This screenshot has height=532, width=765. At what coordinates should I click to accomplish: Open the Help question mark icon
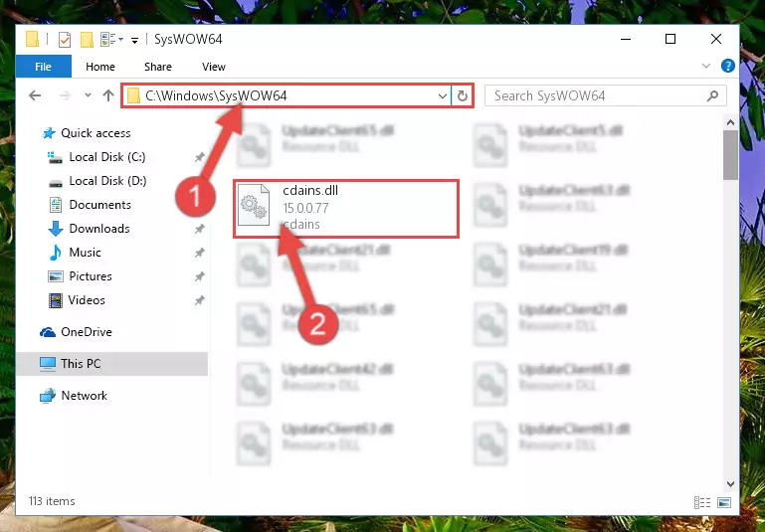[727, 66]
